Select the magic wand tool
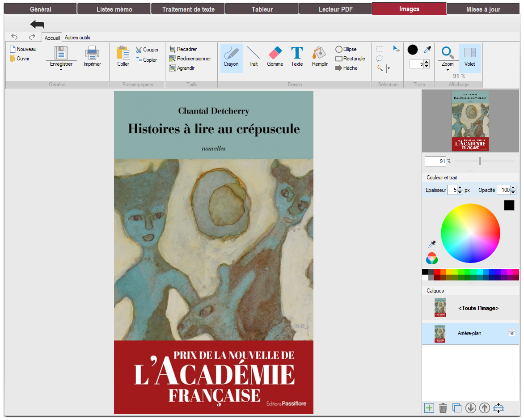The width and height of the screenshot is (524, 420). point(380,68)
